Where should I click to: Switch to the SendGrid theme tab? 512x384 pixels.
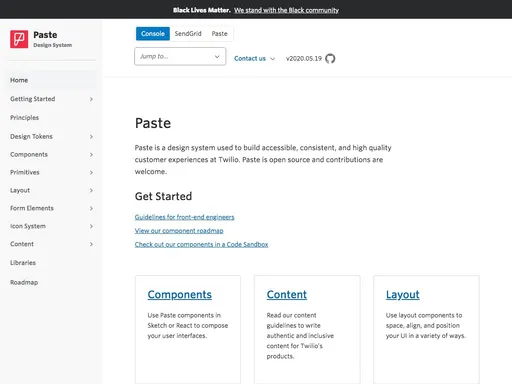[x=188, y=34]
